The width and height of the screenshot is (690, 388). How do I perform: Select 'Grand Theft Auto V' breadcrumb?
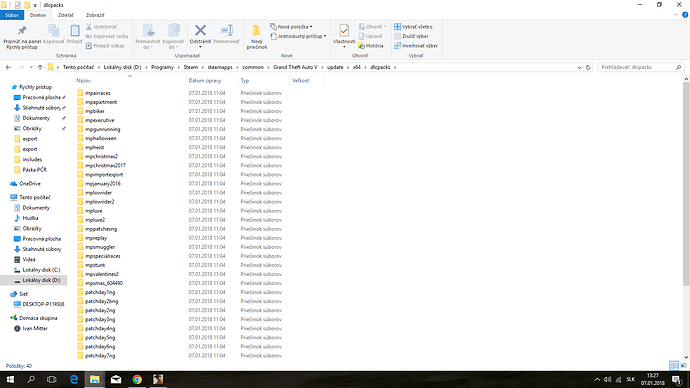pyautogui.click(x=295, y=67)
